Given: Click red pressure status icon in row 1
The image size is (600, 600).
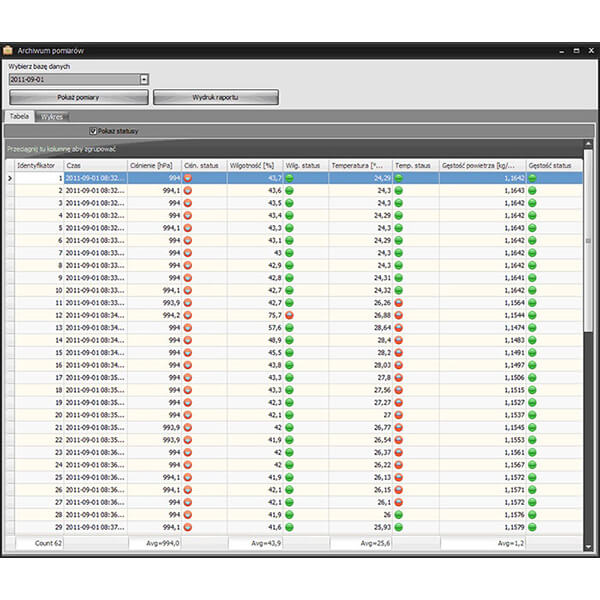Looking at the screenshot, I should [188, 178].
